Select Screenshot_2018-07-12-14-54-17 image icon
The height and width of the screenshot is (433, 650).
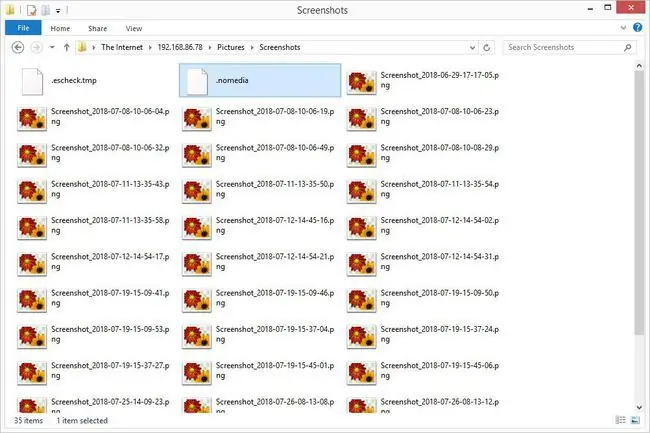coord(32,264)
